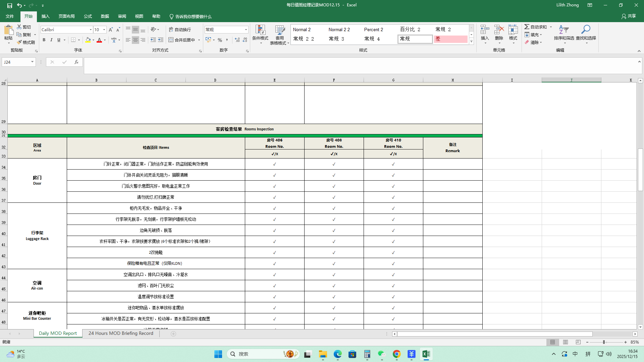The height and width of the screenshot is (362, 644).
Task: Switch to 24 Hours MOD Briefing Record sheet
Action: click(x=121, y=333)
